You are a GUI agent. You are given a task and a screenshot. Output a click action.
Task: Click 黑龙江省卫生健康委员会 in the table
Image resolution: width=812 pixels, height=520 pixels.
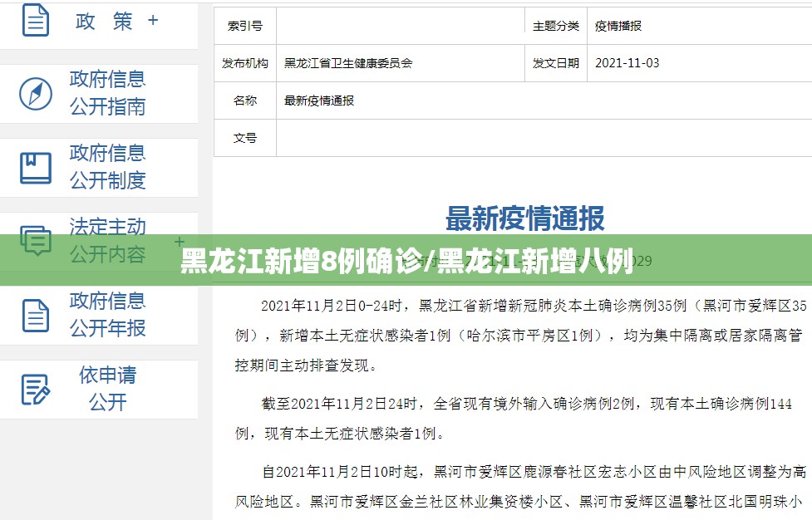[348, 63]
